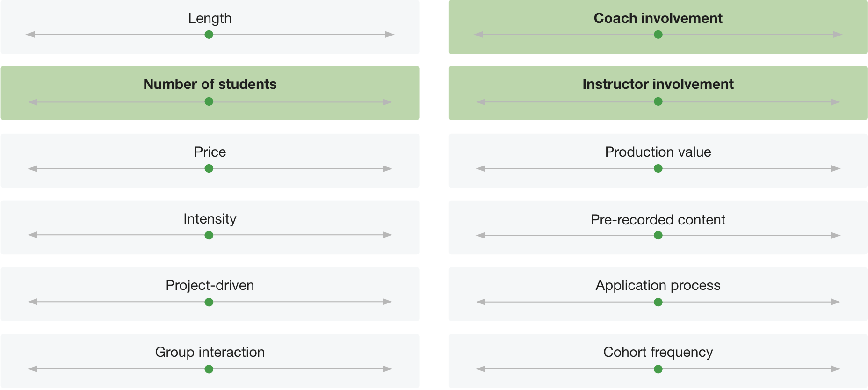This screenshot has height=390, width=868.
Task: Click the Coach involvement slider handle
Action: (658, 35)
